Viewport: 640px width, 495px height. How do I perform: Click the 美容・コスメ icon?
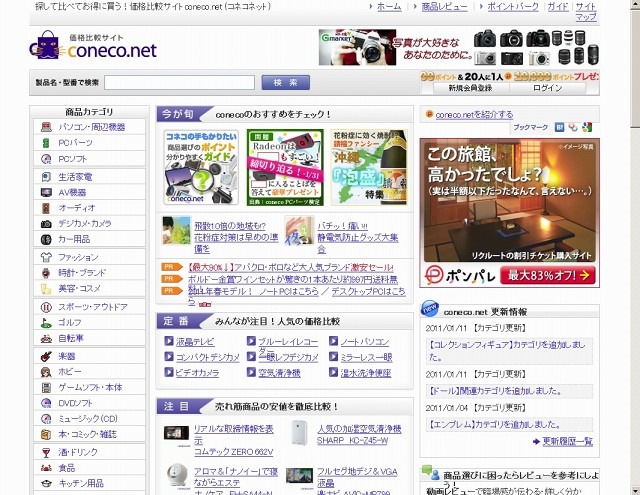46,289
